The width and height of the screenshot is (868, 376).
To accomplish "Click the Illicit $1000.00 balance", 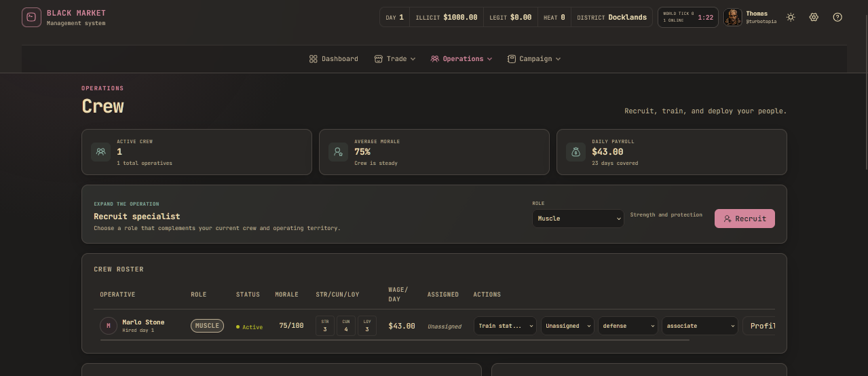I will coord(446,17).
